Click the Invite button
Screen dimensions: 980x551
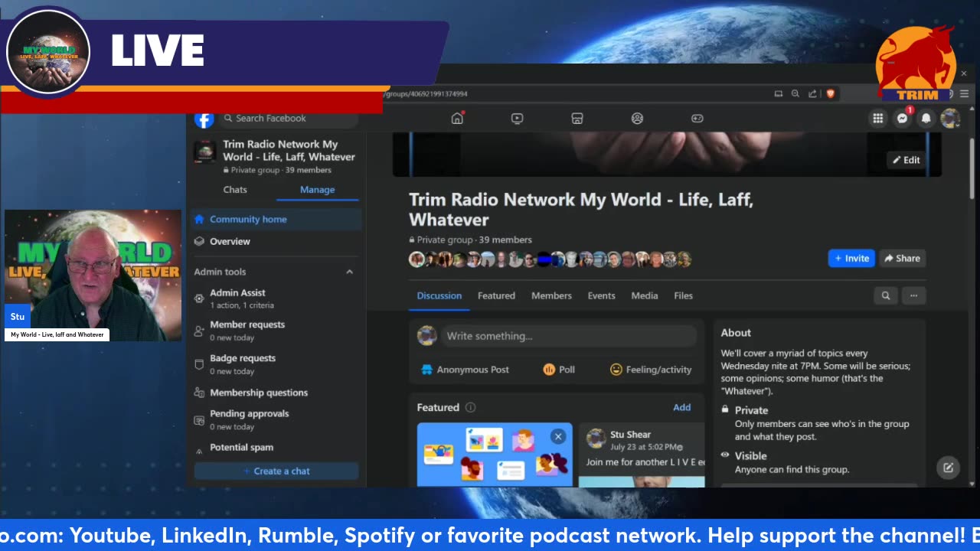(851, 259)
